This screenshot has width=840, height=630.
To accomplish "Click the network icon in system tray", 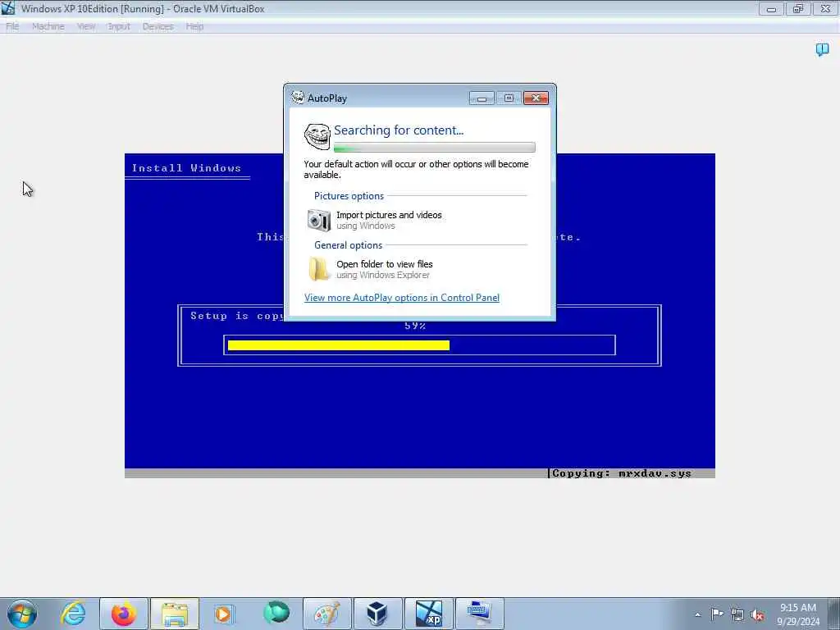I will (737, 614).
